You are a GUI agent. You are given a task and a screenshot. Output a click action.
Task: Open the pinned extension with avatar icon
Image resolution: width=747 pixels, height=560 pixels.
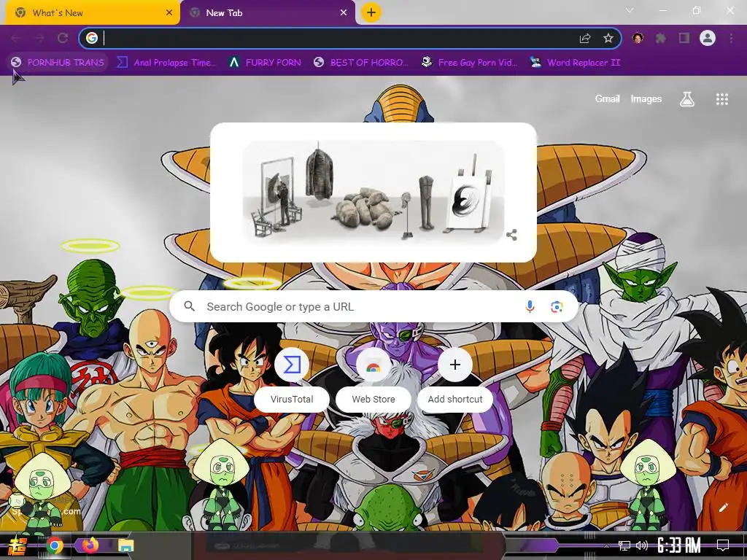click(x=638, y=38)
